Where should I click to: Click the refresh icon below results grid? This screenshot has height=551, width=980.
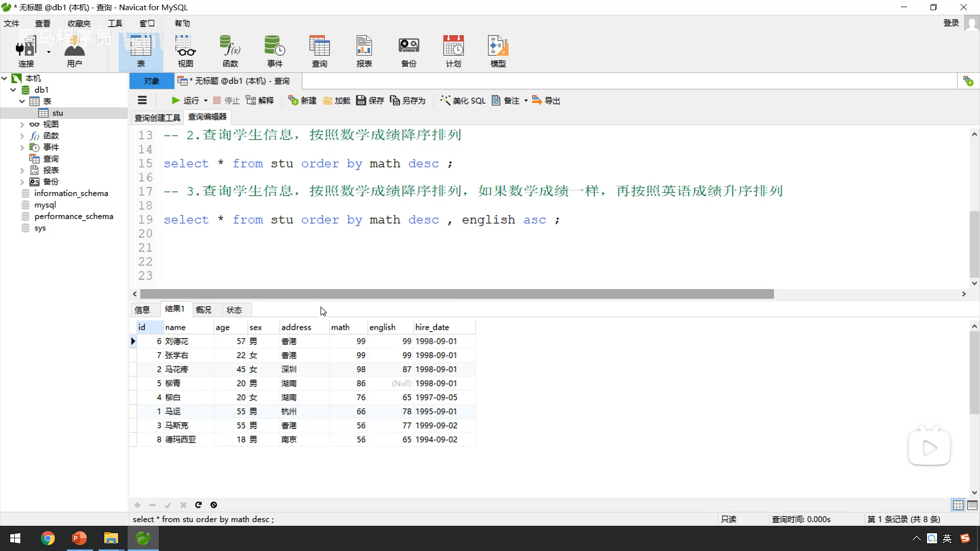[199, 505]
